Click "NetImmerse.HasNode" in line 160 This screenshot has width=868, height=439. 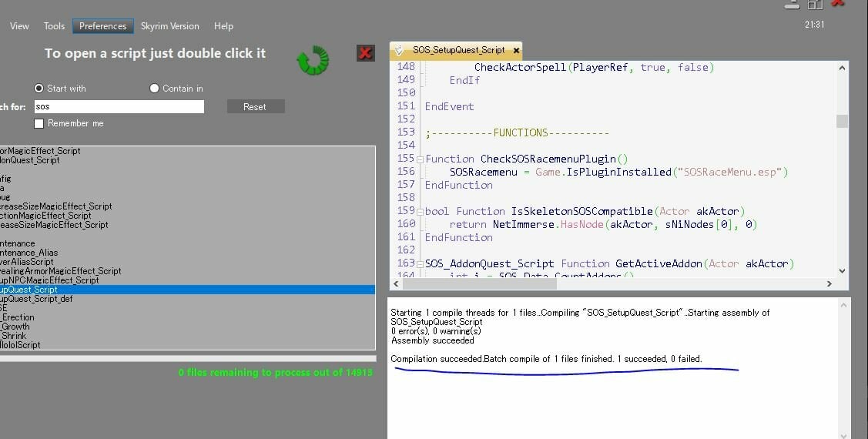[548, 225]
